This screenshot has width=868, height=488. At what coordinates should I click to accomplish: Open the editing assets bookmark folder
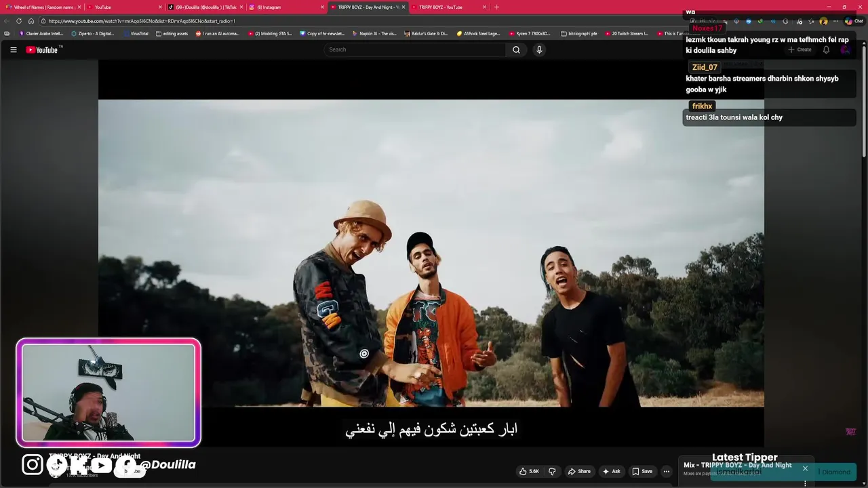[x=172, y=33]
